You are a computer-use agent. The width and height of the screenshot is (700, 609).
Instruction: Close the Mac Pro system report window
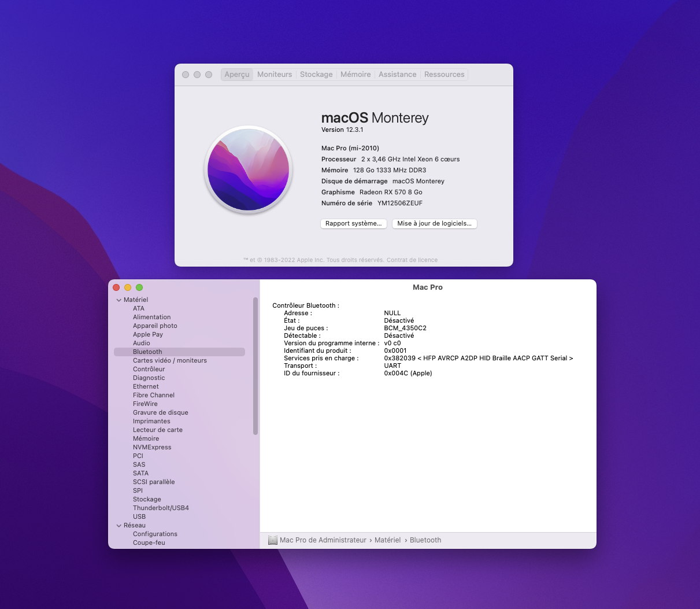(x=116, y=287)
